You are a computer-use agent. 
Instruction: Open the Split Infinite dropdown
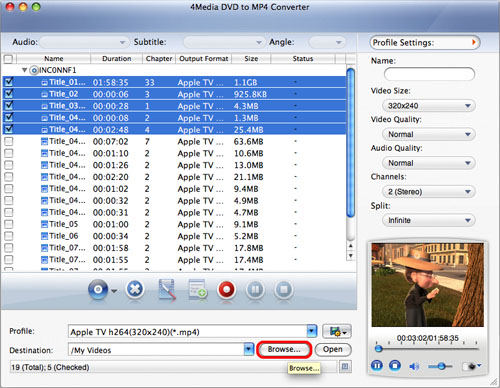click(x=428, y=220)
